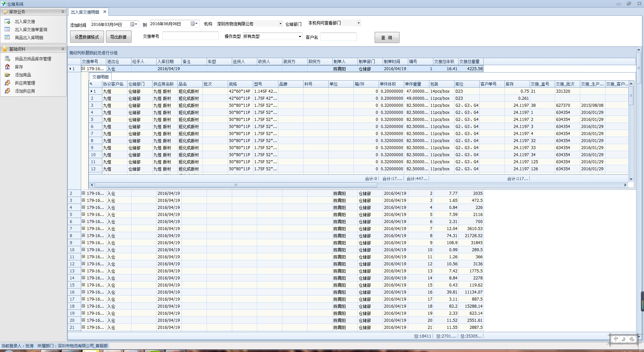
Task: Click the 4225.58 total weight cell
Action: tap(471, 69)
